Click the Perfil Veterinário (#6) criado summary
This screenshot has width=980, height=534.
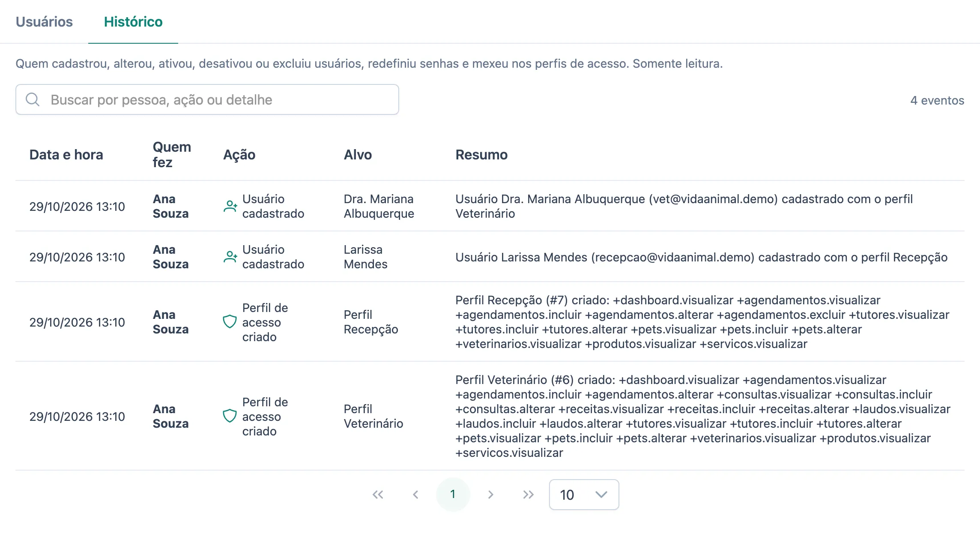pos(703,416)
